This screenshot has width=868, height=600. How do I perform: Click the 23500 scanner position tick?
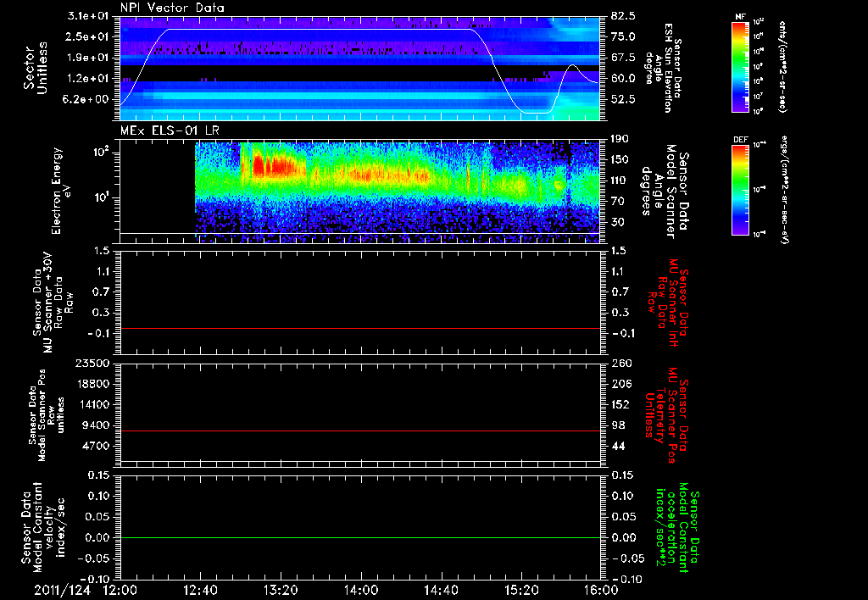pyautogui.click(x=92, y=363)
